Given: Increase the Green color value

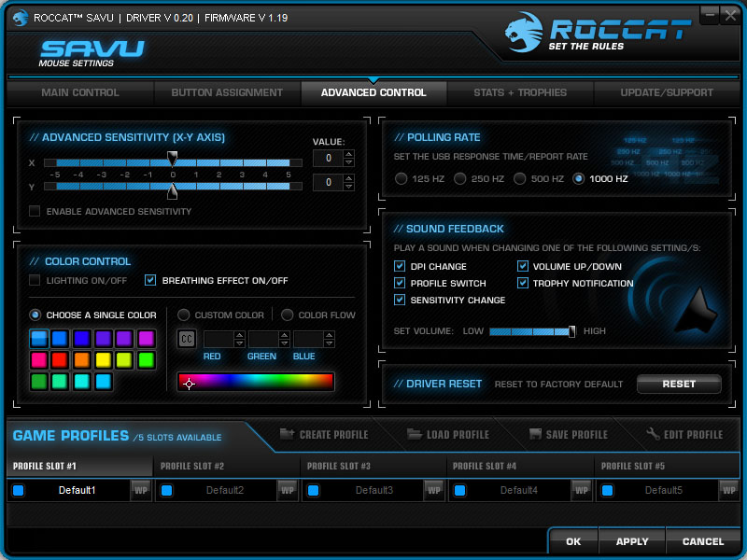Looking at the screenshot, I should (x=285, y=335).
